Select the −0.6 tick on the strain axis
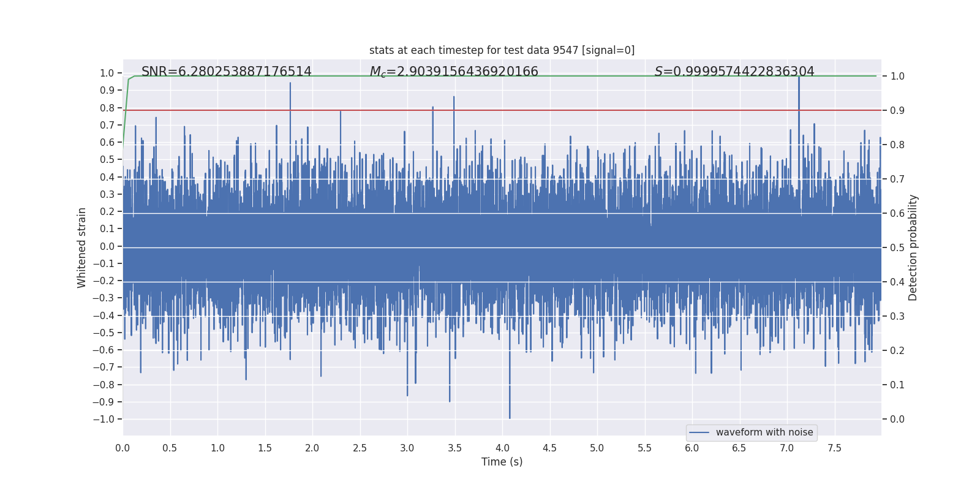 104,350
